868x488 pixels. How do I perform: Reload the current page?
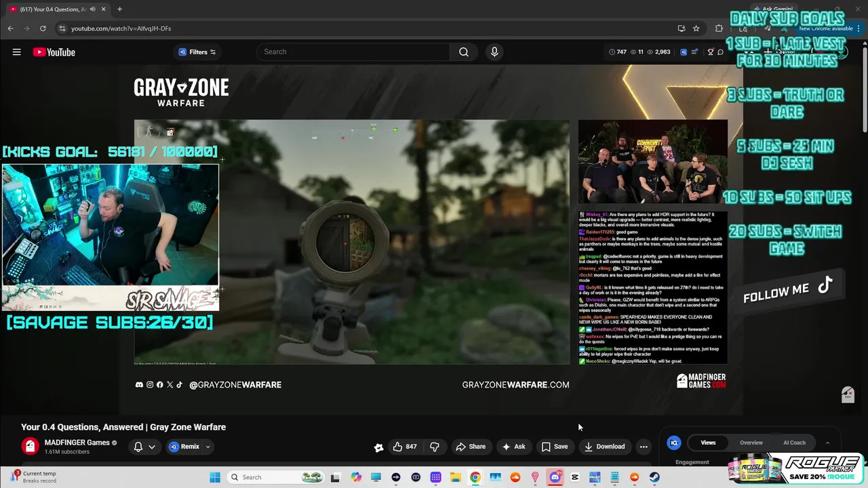point(43,28)
